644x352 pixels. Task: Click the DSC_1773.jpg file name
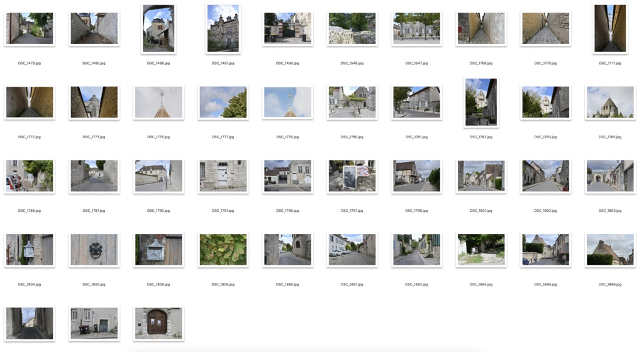click(x=94, y=137)
